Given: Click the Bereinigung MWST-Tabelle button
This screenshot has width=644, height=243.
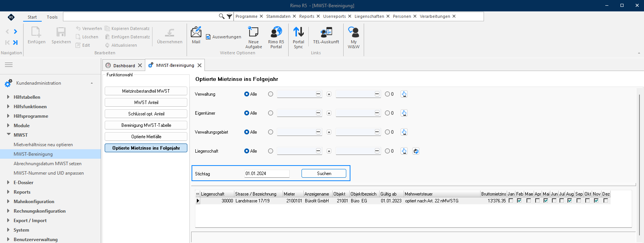Looking at the screenshot, I should pyautogui.click(x=146, y=125).
